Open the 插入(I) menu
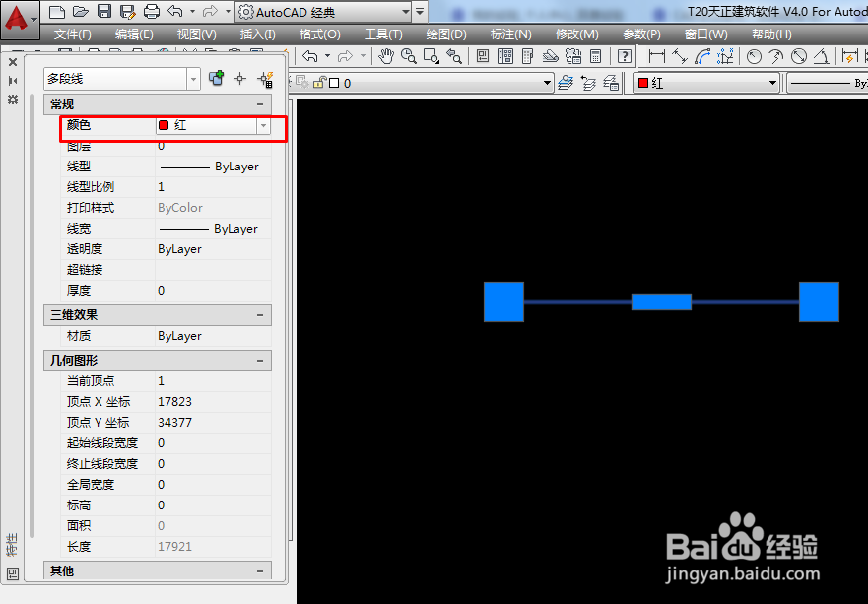868x604 pixels. point(257,34)
